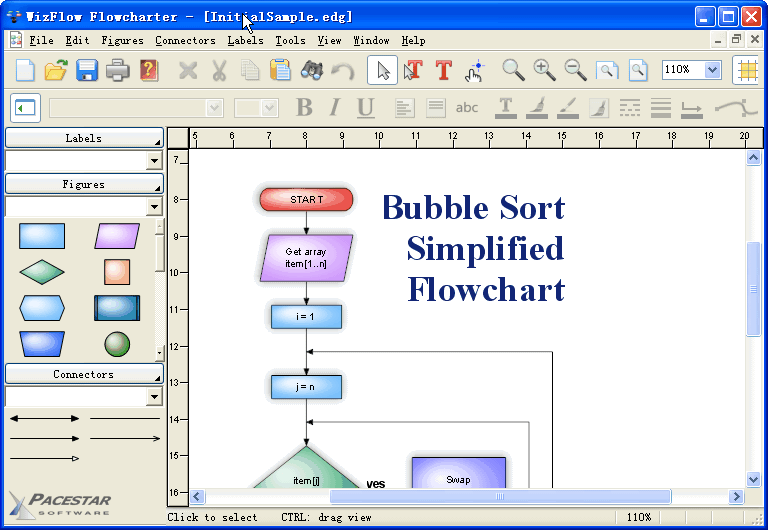Viewport: 768px width, 530px height.
Task: Open the Labels menu
Action: 245,41
